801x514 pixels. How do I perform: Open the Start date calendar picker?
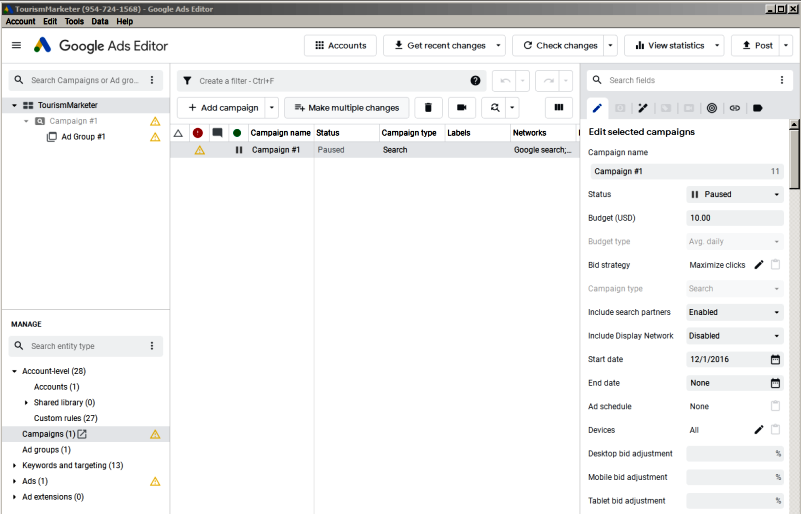(775, 359)
